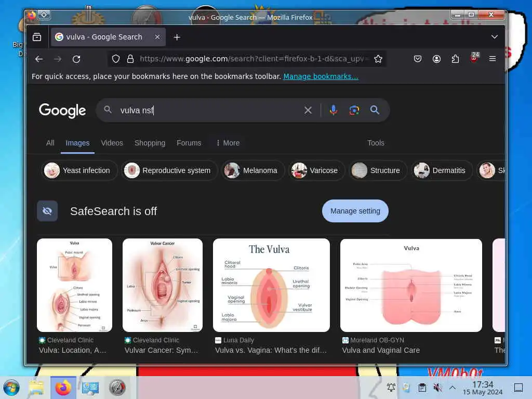532x399 pixels.
Task: Switch to the All results tab
Action: click(50, 143)
